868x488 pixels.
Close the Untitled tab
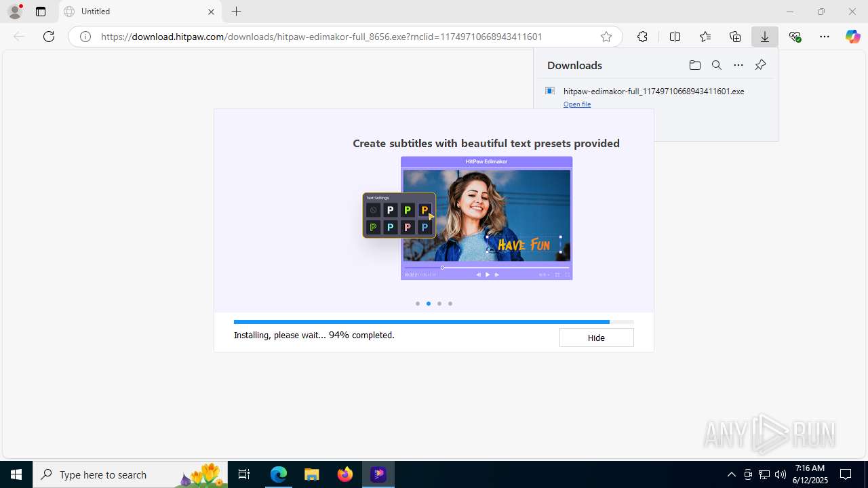tap(211, 12)
